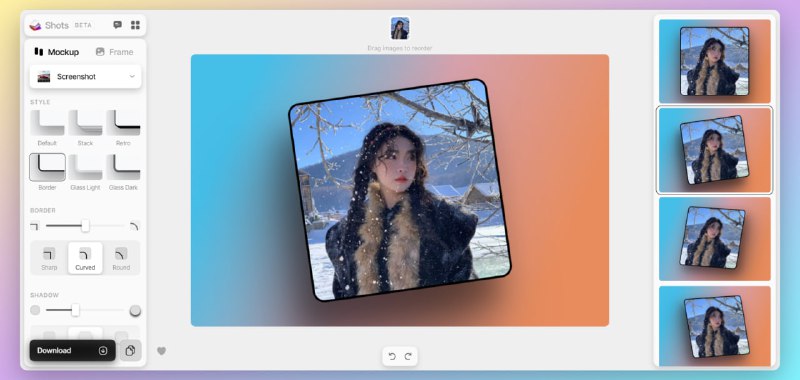The width and height of the screenshot is (800, 380).
Task: Switch to the Frame tab
Action: (x=114, y=52)
